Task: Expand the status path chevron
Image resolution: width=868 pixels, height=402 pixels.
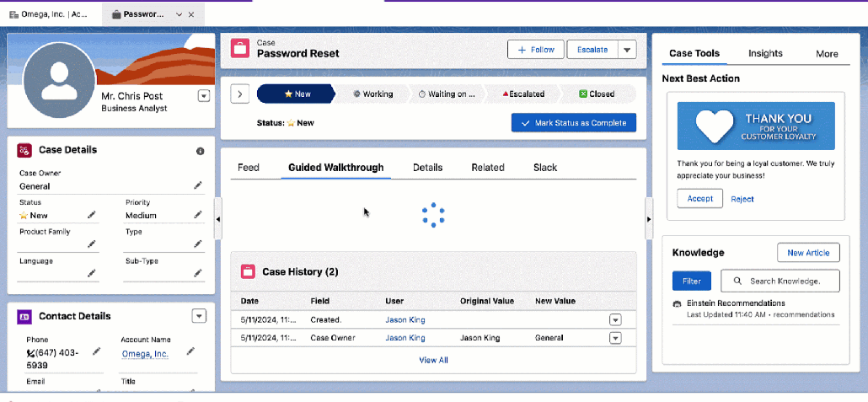Action: click(239, 94)
